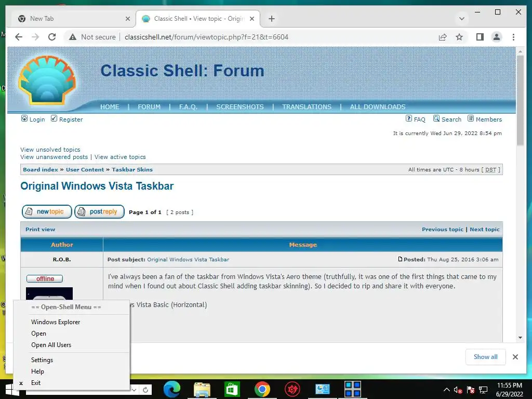Click the network tray icon

point(483,390)
